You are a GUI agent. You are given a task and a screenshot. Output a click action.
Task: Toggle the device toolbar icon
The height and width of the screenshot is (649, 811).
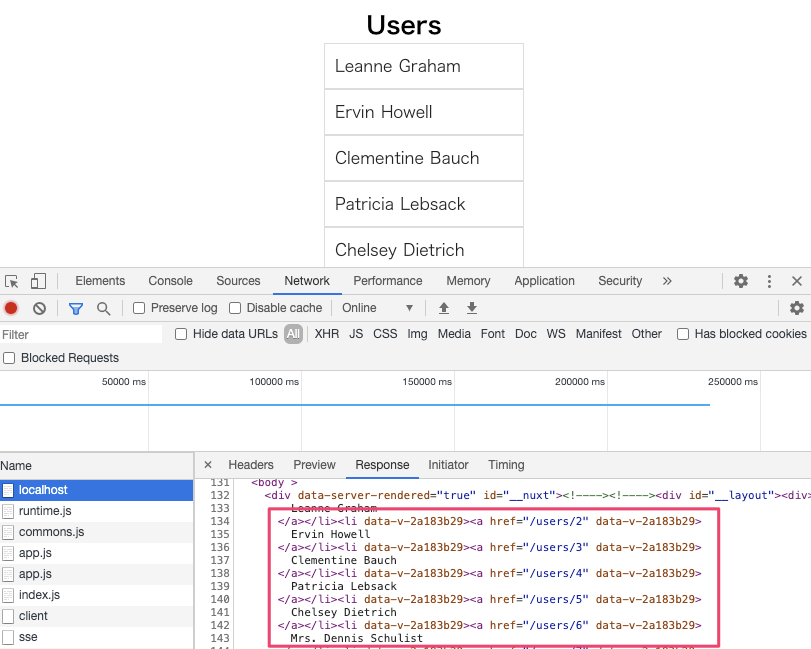pyautogui.click(x=38, y=282)
